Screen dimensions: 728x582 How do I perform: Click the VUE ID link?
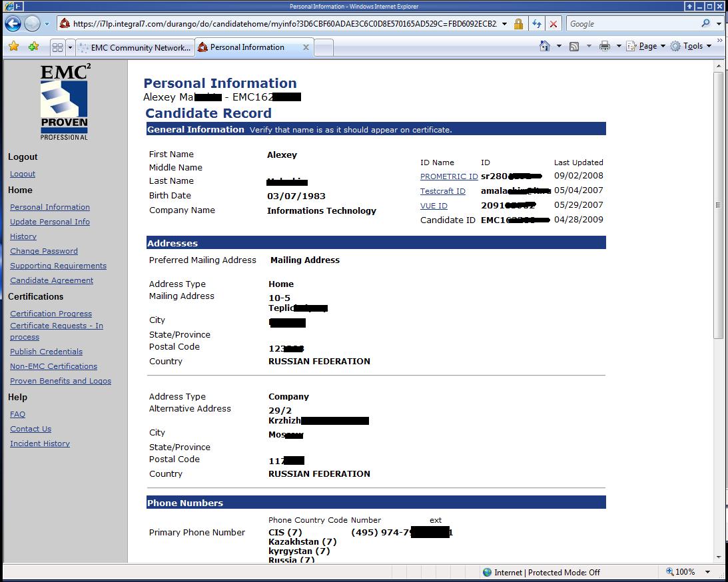pos(434,206)
